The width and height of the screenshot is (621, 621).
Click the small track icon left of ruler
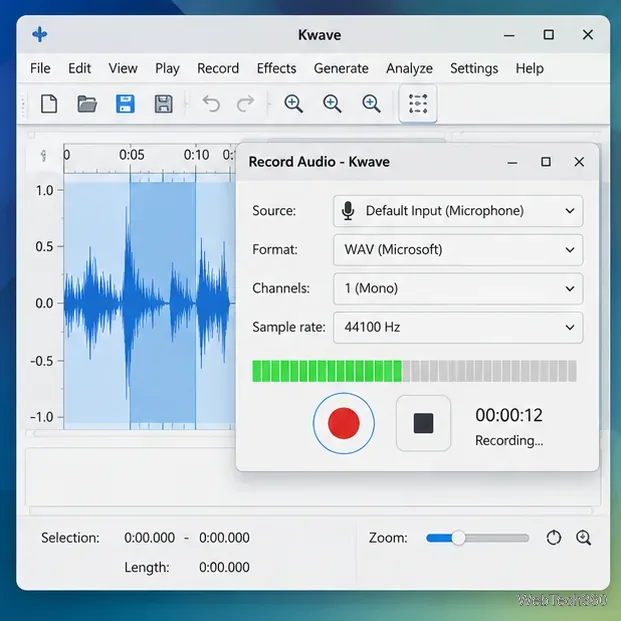point(44,156)
